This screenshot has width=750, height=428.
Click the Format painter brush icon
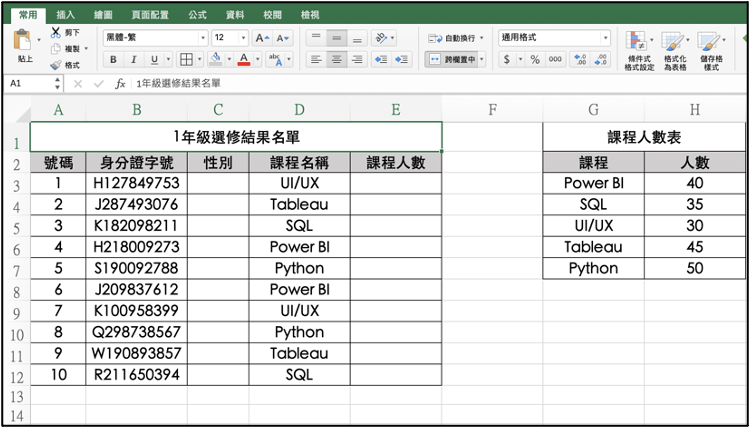(x=56, y=65)
